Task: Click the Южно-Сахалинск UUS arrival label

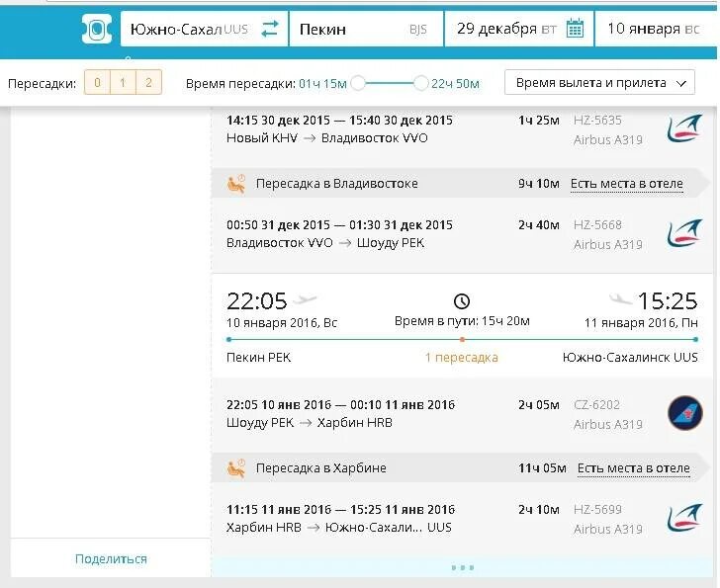Action: tap(630, 358)
